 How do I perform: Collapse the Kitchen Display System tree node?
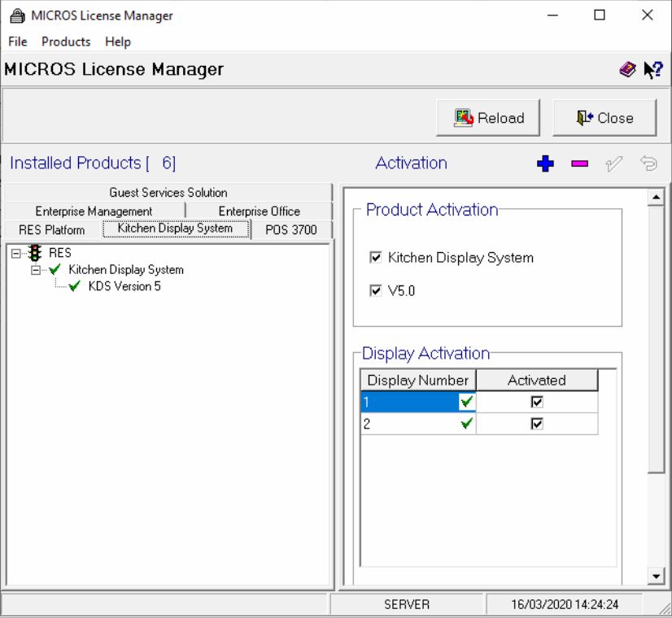(36, 270)
